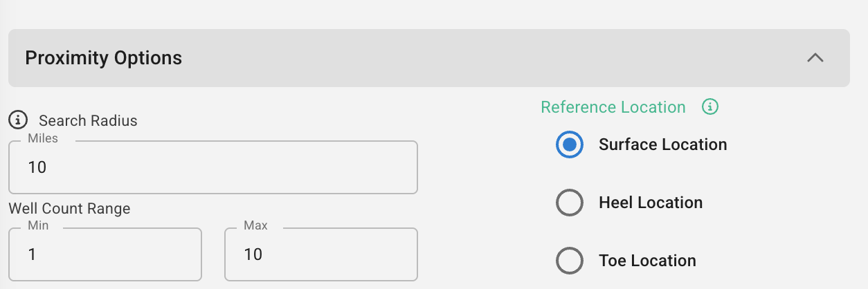Click the Search Radius info icon
868x289 pixels.
point(17,120)
